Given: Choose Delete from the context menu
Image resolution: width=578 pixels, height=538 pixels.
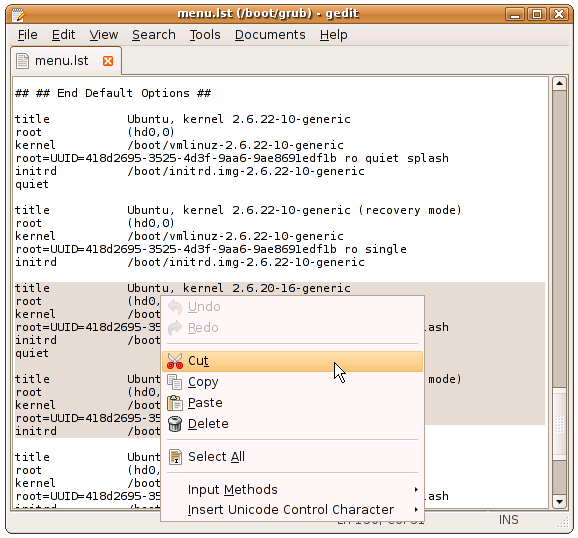Looking at the screenshot, I should pos(292,424).
